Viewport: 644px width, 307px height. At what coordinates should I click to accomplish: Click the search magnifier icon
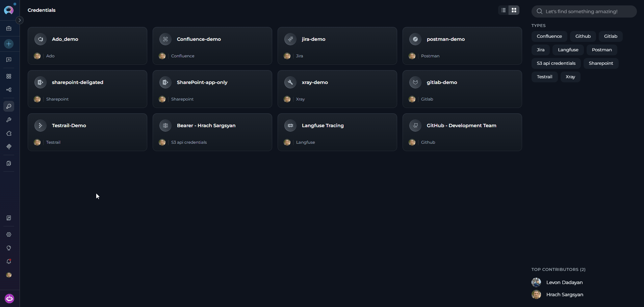tap(540, 11)
